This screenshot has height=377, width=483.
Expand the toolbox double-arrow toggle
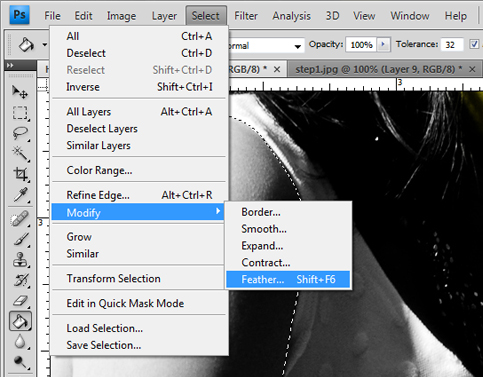[x=10, y=65]
